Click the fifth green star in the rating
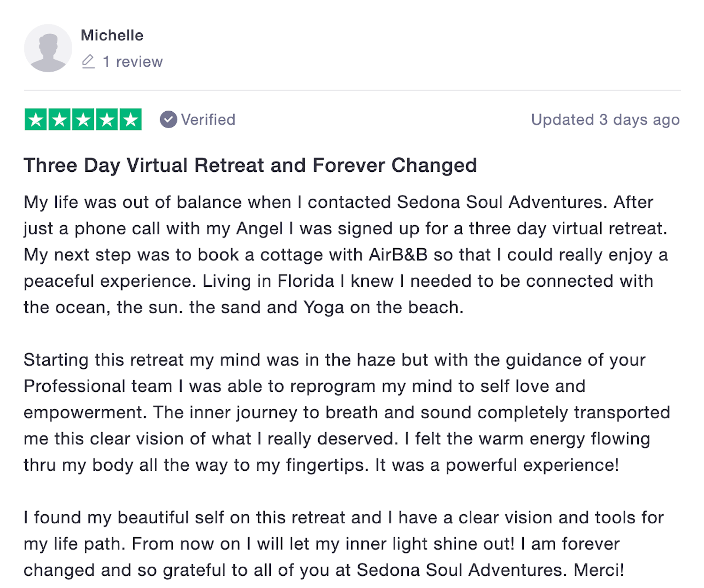The image size is (704, 588). click(x=130, y=120)
